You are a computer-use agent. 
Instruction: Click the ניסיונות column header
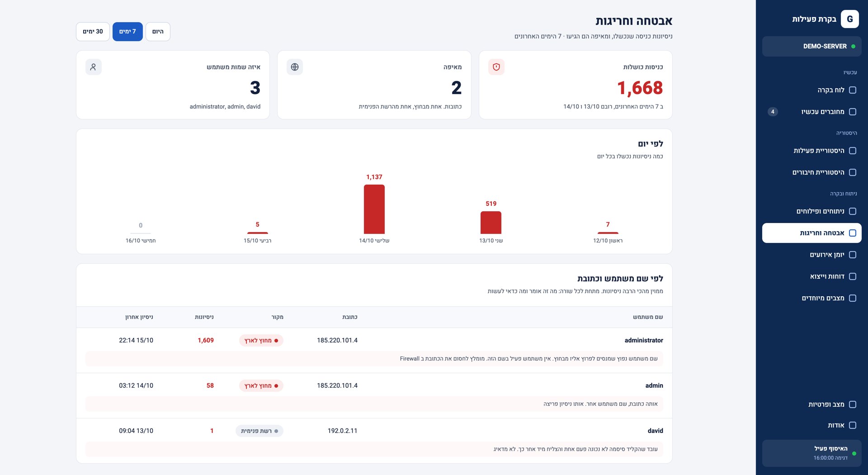204,317
